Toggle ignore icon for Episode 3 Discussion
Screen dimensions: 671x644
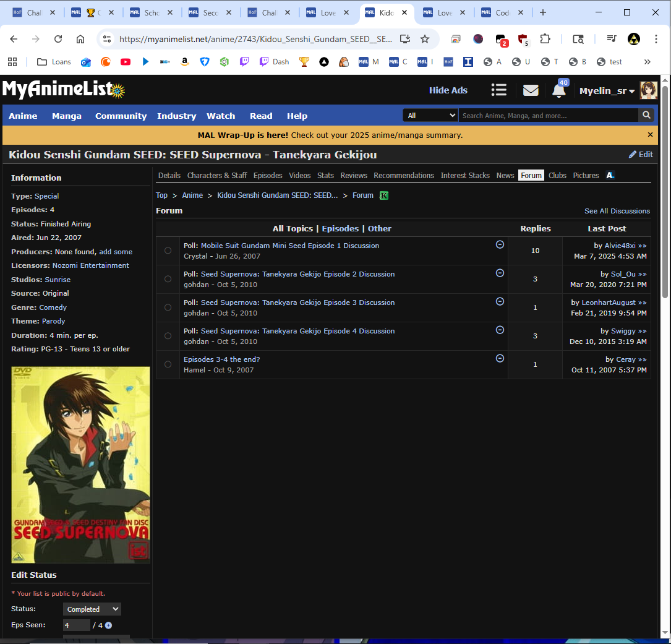500,301
